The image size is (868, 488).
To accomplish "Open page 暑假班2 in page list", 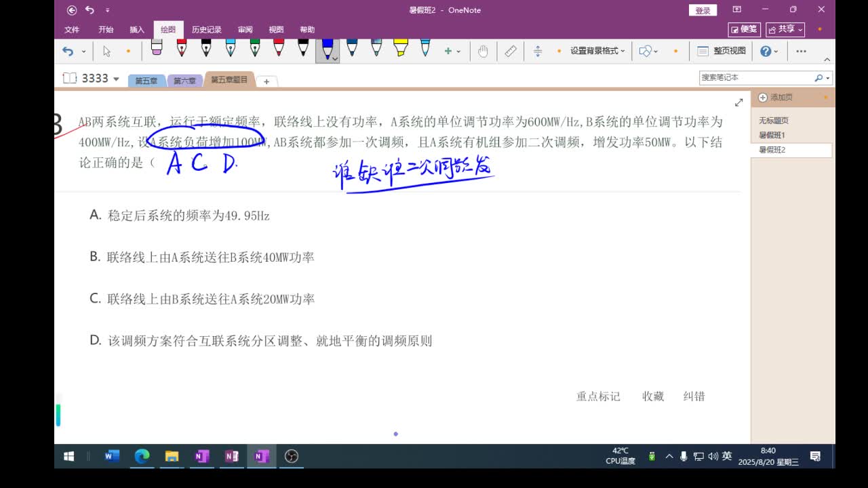I will [791, 150].
